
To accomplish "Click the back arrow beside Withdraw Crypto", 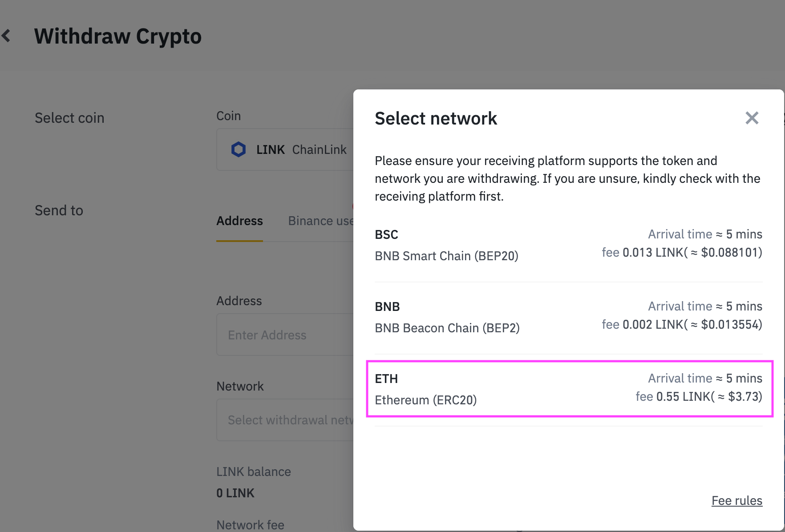I will pyautogui.click(x=7, y=36).
